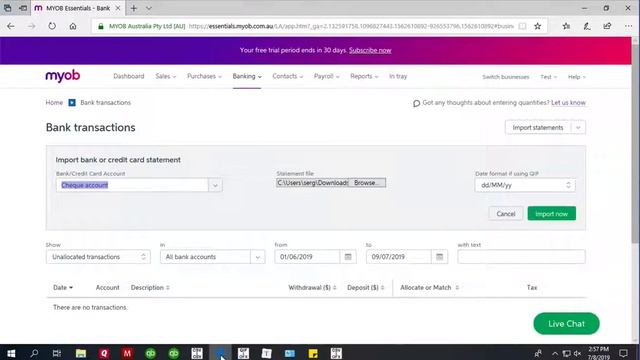Click the speaker volume tray icon
This screenshot has width=640, height=360.
click(x=577, y=353)
